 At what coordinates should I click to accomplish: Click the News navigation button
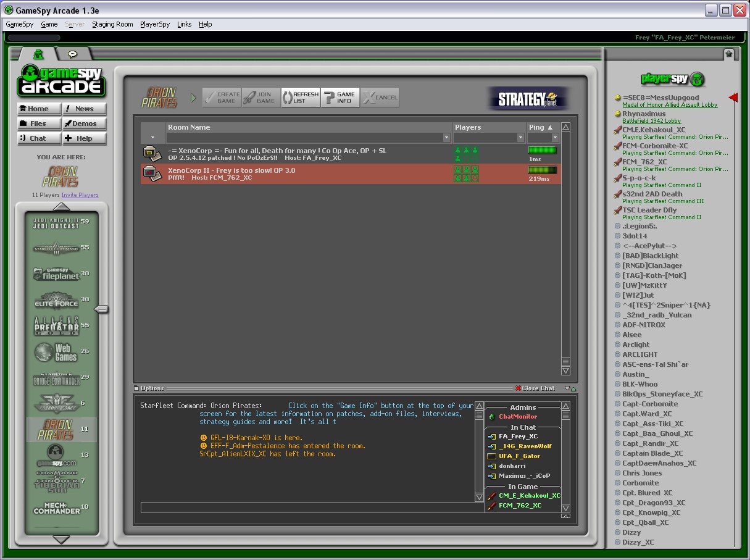click(84, 109)
